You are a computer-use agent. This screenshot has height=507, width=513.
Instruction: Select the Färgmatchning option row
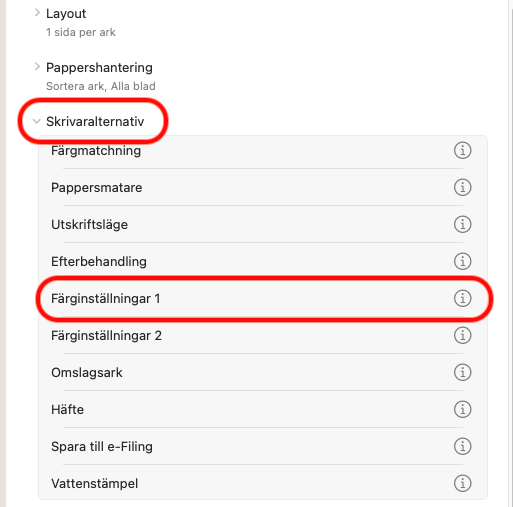pos(263,151)
